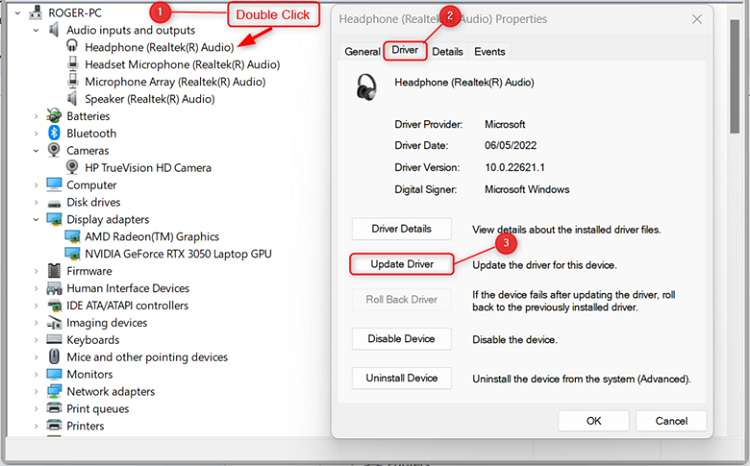Close the Headphone Properties dialog

pyautogui.click(x=697, y=19)
